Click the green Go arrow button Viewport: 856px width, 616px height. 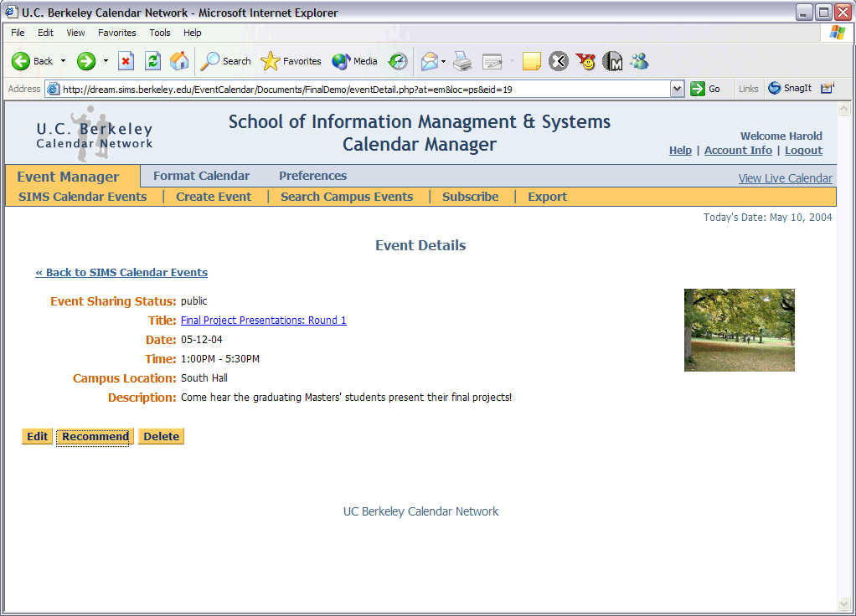click(x=697, y=89)
